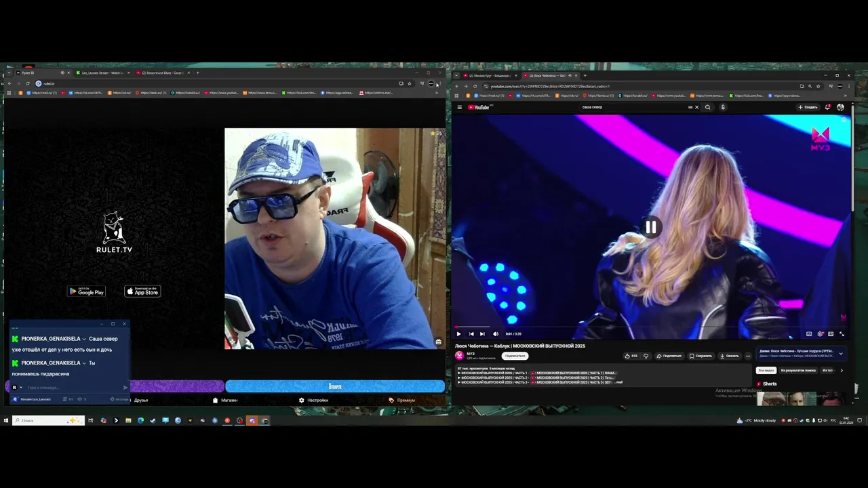The height and width of the screenshot is (488, 868).
Task: Save video with the Сохранить button
Action: click(x=701, y=356)
